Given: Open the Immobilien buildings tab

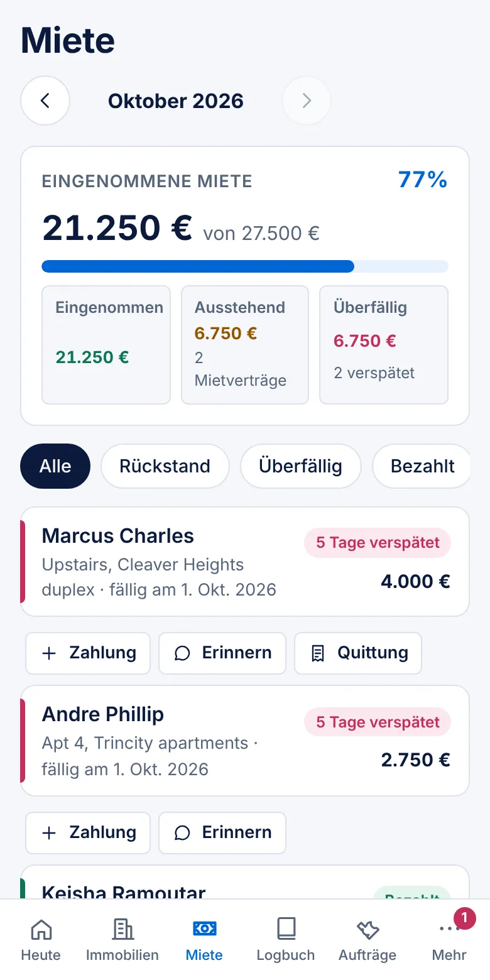Looking at the screenshot, I should pyautogui.click(x=122, y=940).
